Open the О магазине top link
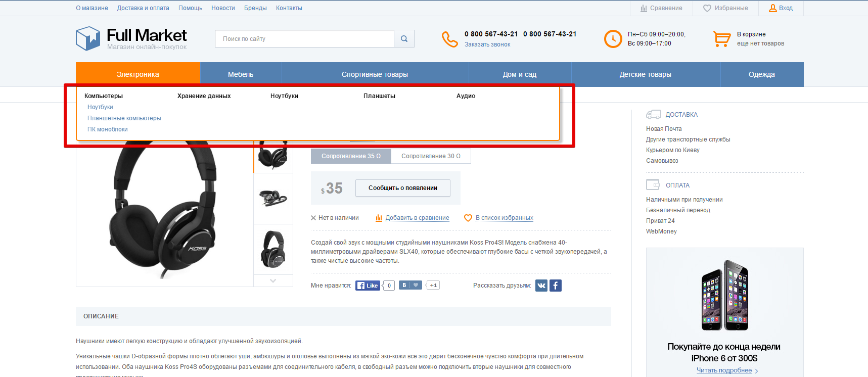Viewport: 868px width, 377px height. pyautogui.click(x=92, y=8)
